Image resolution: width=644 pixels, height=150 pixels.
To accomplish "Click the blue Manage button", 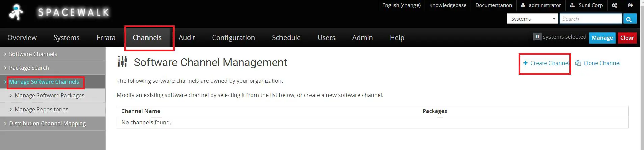I will (602, 38).
